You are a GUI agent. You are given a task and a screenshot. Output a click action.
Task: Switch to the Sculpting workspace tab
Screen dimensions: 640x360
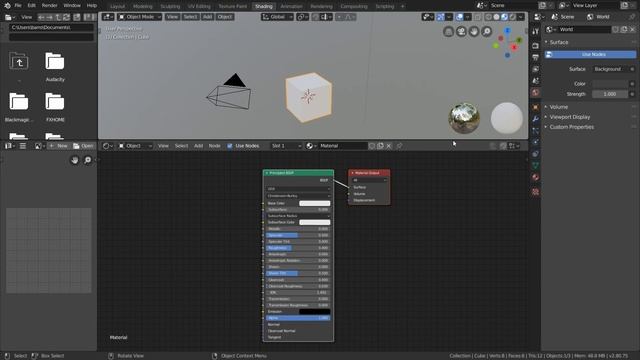170,7
